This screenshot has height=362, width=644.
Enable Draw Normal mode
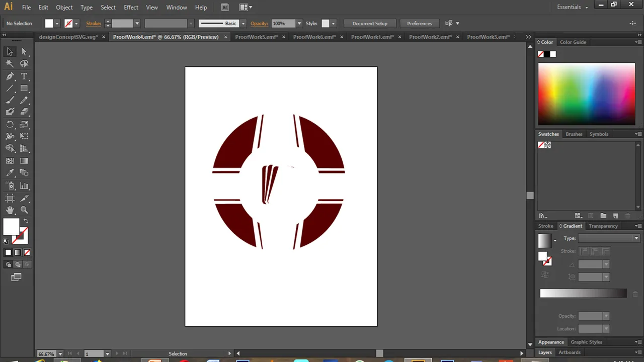(x=9, y=264)
